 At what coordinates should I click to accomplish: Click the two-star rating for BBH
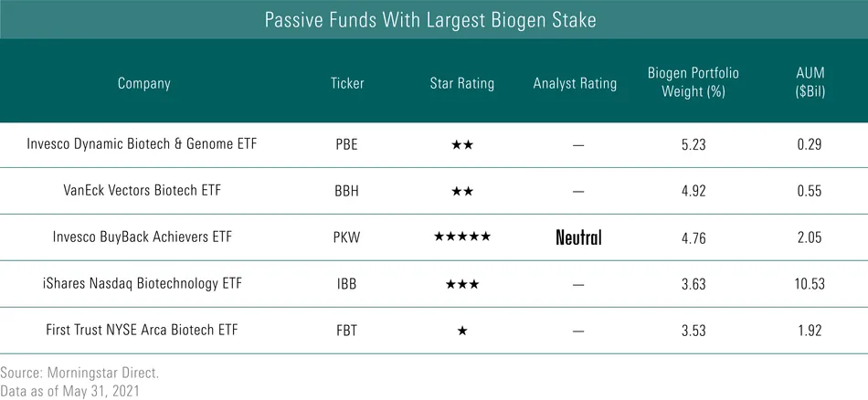(x=461, y=192)
